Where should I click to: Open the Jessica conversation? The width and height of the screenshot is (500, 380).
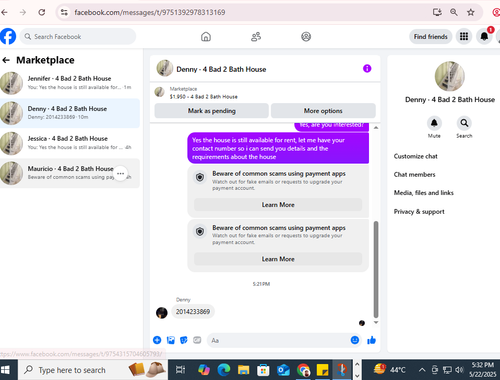tap(70, 143)
